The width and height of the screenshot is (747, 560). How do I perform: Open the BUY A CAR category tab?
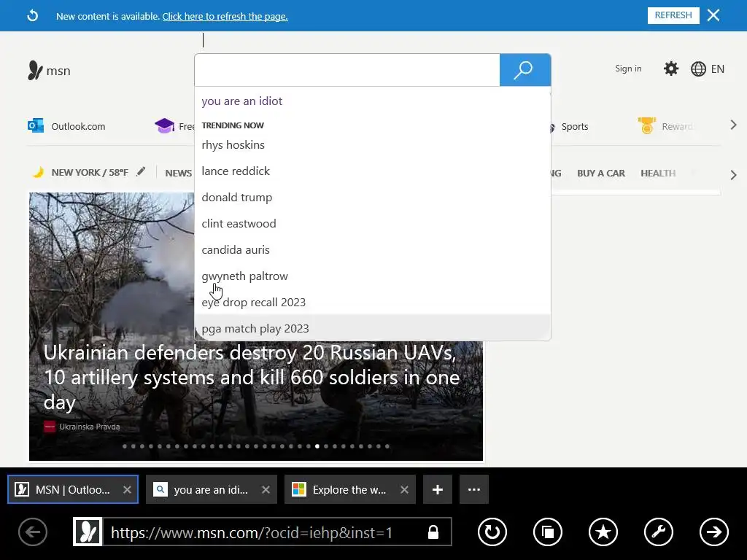(x=601, y=174)
